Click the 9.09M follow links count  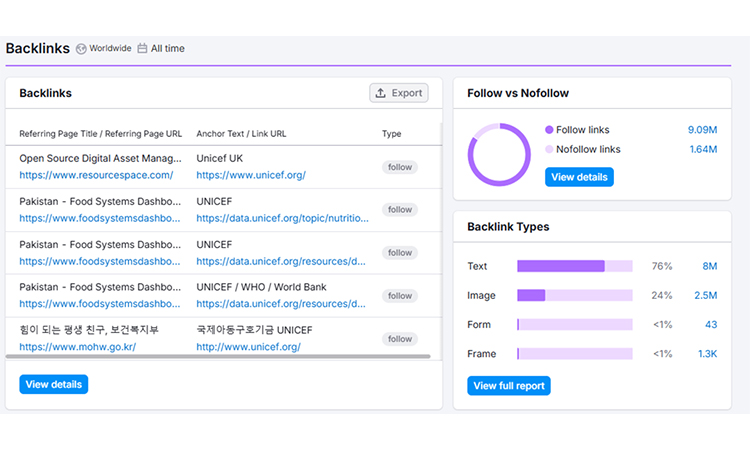click(701, 130)
